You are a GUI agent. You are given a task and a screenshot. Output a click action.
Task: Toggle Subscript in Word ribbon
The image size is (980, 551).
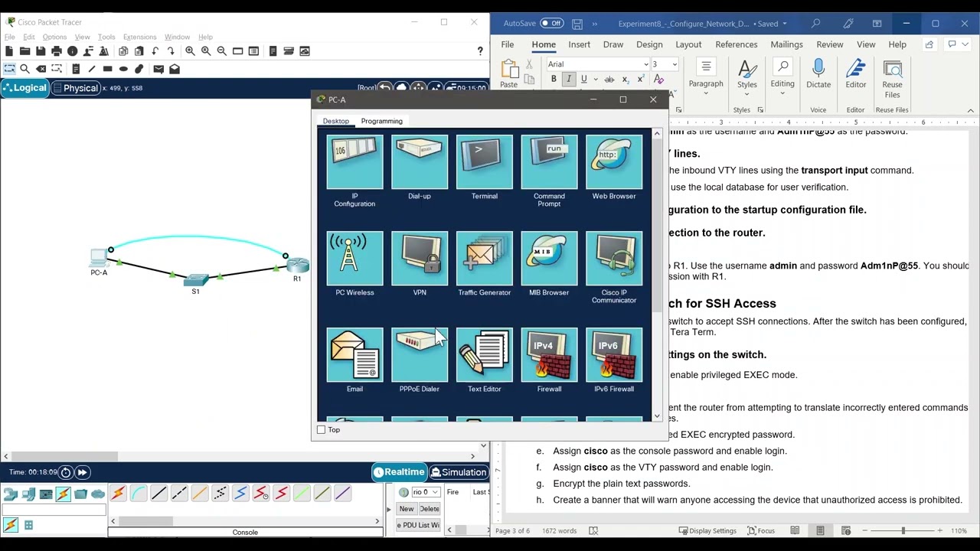click(x=626, y=80)
